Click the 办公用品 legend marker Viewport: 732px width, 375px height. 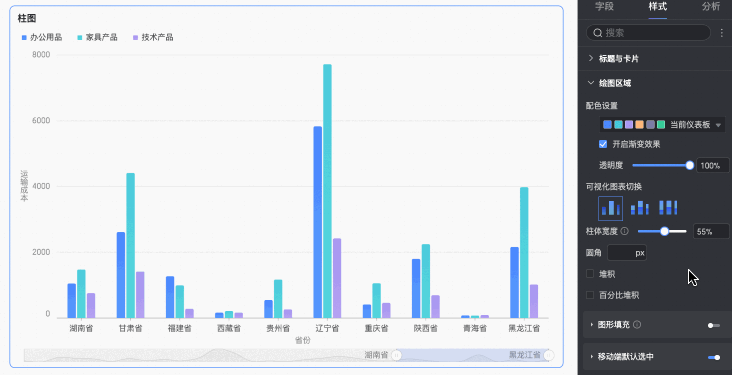click(24, 37)
